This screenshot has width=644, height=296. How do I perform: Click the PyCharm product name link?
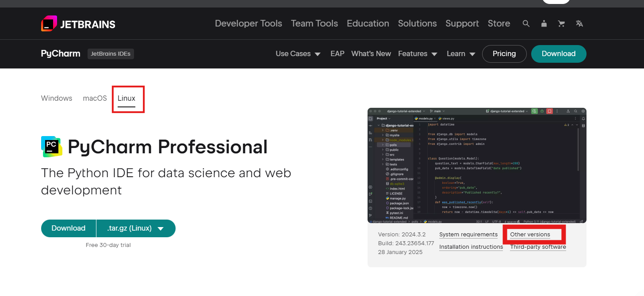point(61,54)
